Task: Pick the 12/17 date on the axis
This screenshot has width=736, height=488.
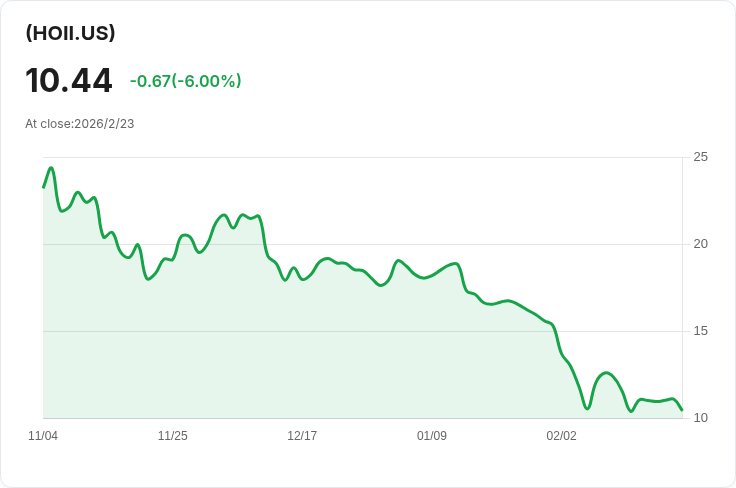Action: click(x=302, y=436)
